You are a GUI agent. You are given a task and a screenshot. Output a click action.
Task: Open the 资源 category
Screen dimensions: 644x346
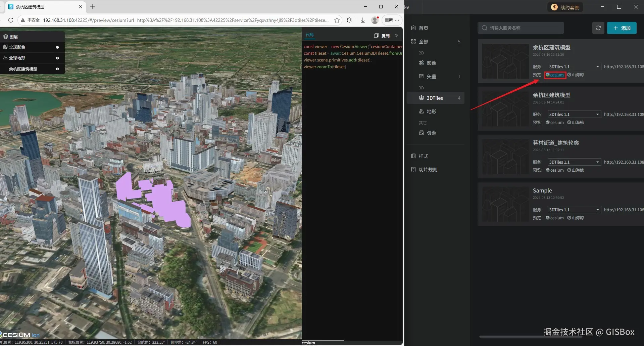436,133
